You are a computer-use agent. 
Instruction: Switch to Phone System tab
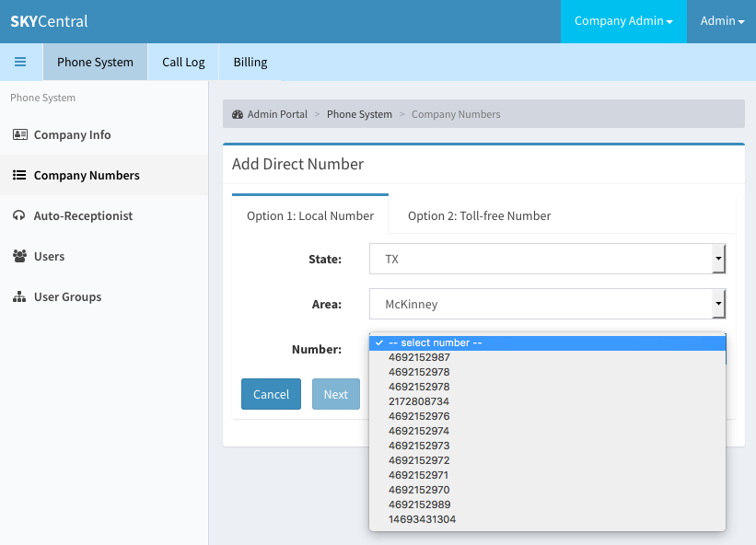95,63
